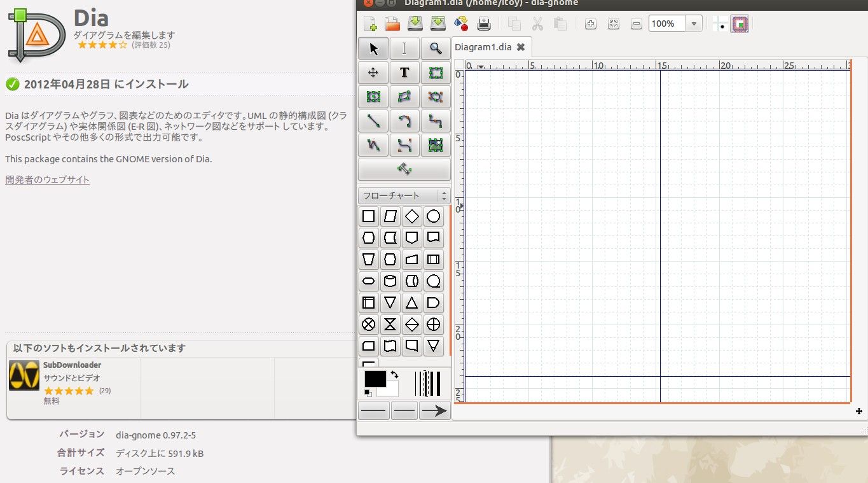Zoom in with the plus magnifier button

591,24
